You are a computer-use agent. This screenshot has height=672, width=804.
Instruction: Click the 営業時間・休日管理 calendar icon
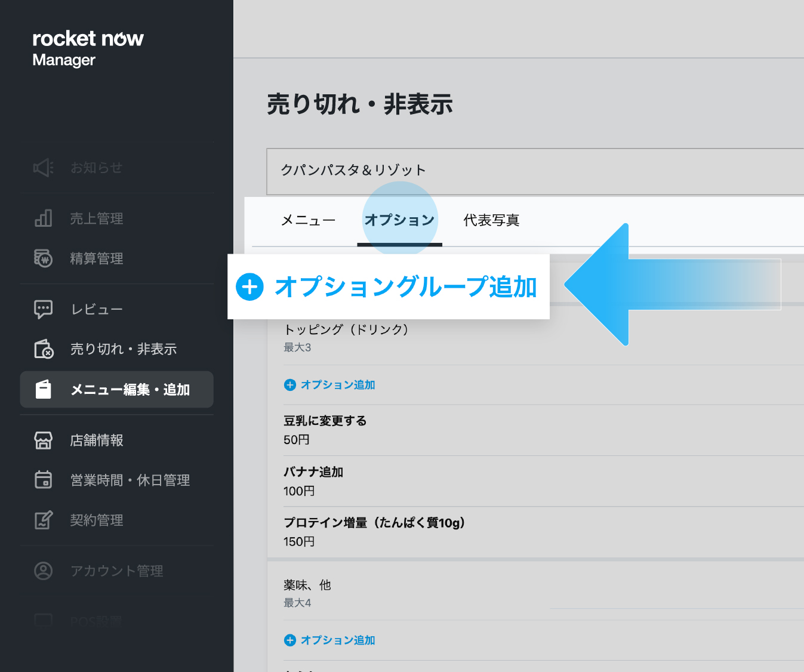click(x=44, y=480)
